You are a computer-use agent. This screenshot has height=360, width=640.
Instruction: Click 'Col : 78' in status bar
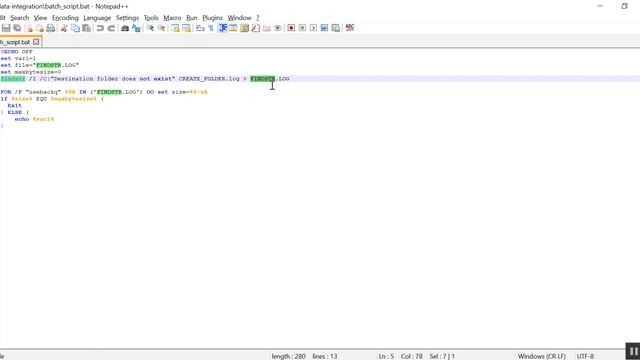(411, 356)
